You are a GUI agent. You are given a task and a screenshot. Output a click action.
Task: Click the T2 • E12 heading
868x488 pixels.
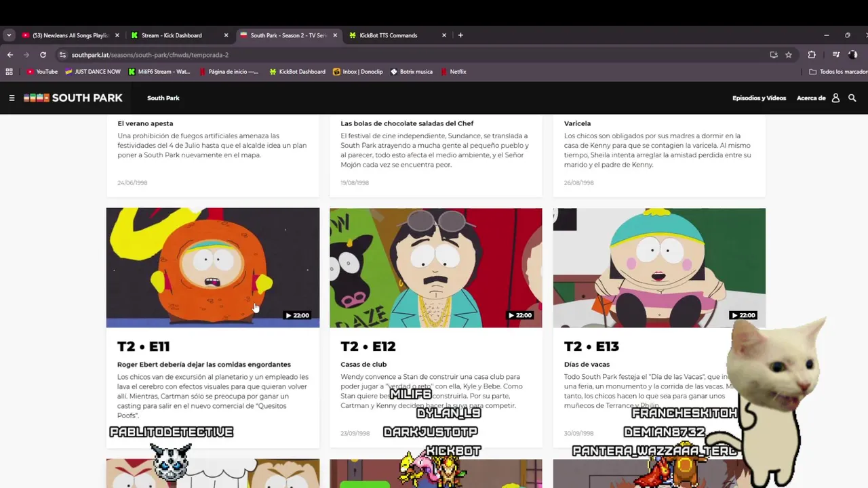[368, 346]
